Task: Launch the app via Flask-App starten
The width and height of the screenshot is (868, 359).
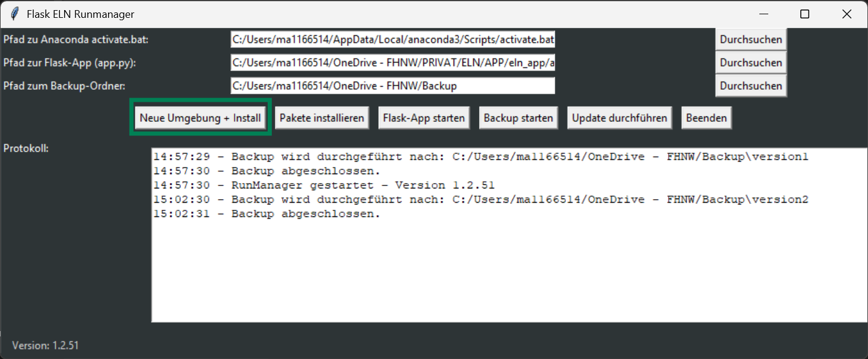Action: tap(424, 118)
